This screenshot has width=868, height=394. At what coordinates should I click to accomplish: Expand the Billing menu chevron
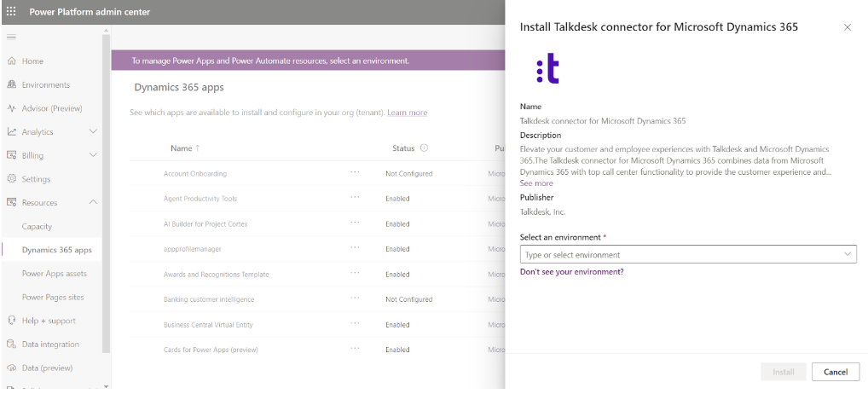[x=93, y=155]
